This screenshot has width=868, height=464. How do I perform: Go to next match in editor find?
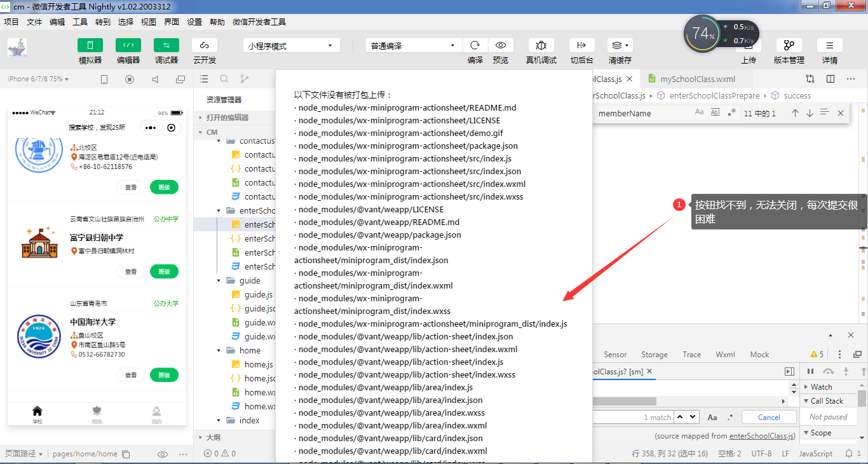tap(810, 113)
